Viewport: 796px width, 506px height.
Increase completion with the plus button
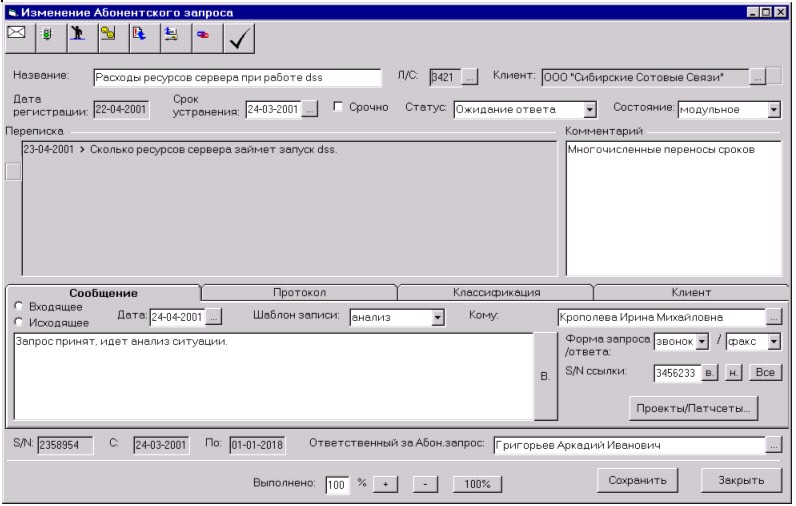pyautogui.click(x=385, y=484)
